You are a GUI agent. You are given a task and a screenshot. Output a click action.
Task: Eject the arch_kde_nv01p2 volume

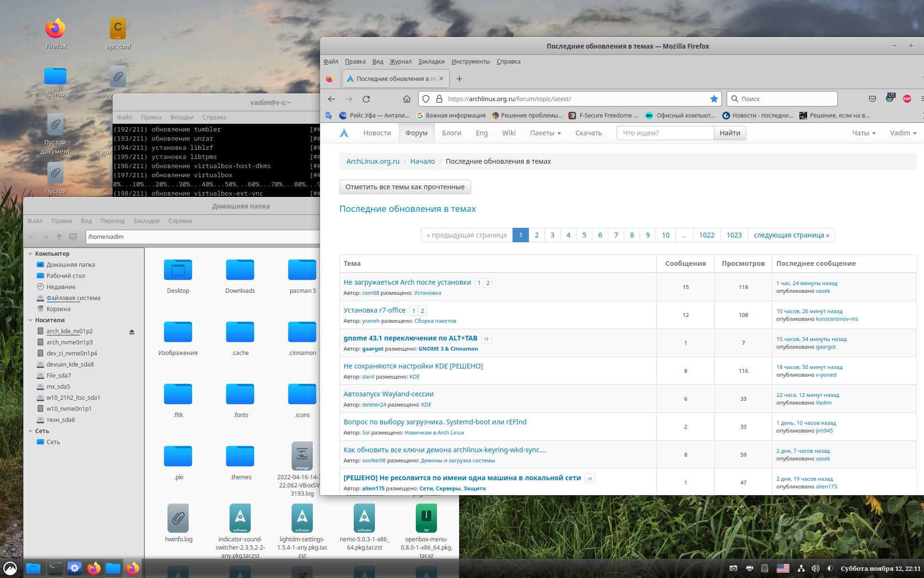(x=132, y=332)
